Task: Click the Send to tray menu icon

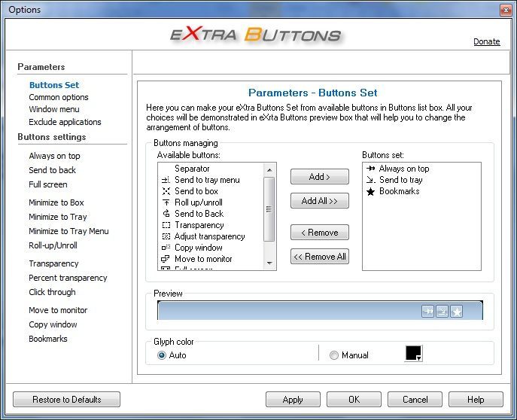Action: [166, 180]
